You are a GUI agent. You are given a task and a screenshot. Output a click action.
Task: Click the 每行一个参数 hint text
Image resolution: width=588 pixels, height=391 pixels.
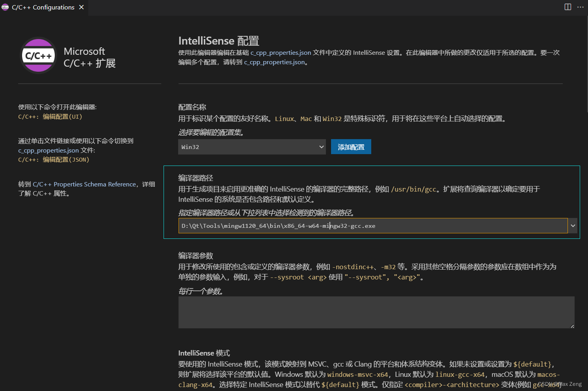(x=201, y=291)
